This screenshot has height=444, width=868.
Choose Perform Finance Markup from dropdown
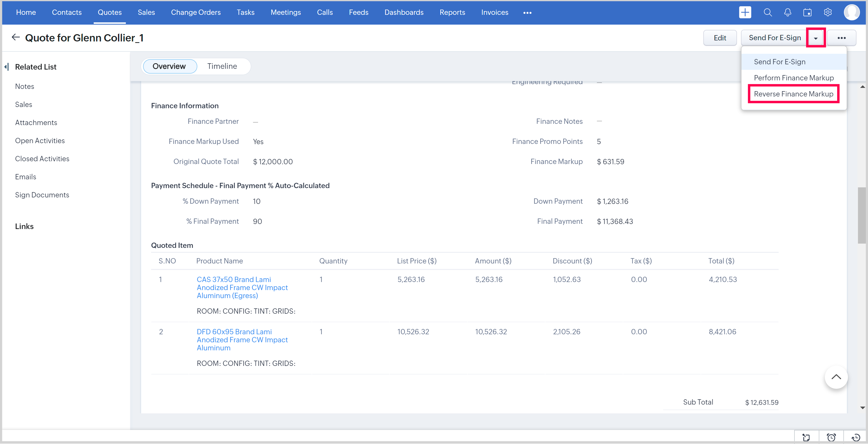point(793,78)
